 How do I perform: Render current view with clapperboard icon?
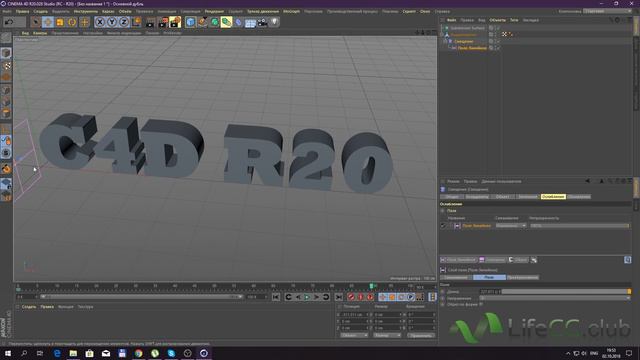click(150, 22)
